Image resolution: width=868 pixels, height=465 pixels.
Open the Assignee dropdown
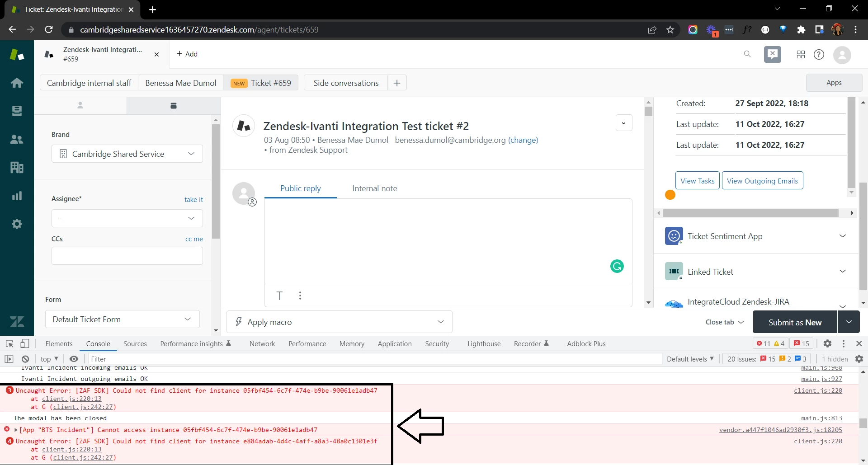tap(127, 218)
